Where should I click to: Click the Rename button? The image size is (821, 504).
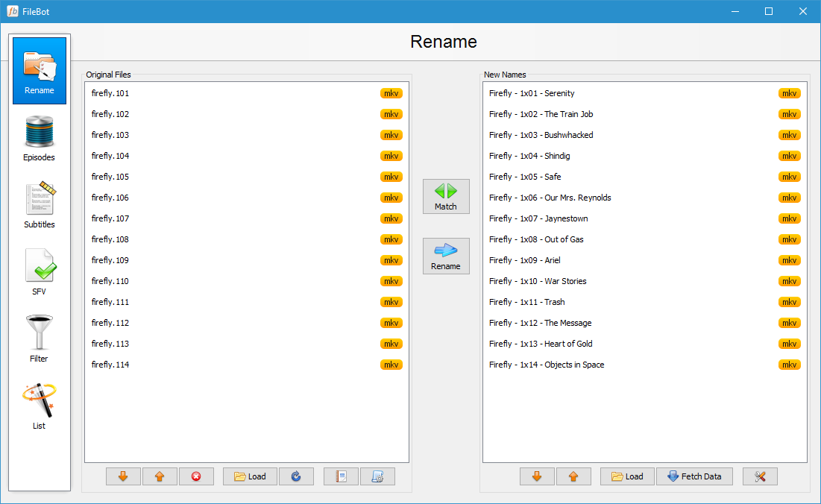click(446, 256)
